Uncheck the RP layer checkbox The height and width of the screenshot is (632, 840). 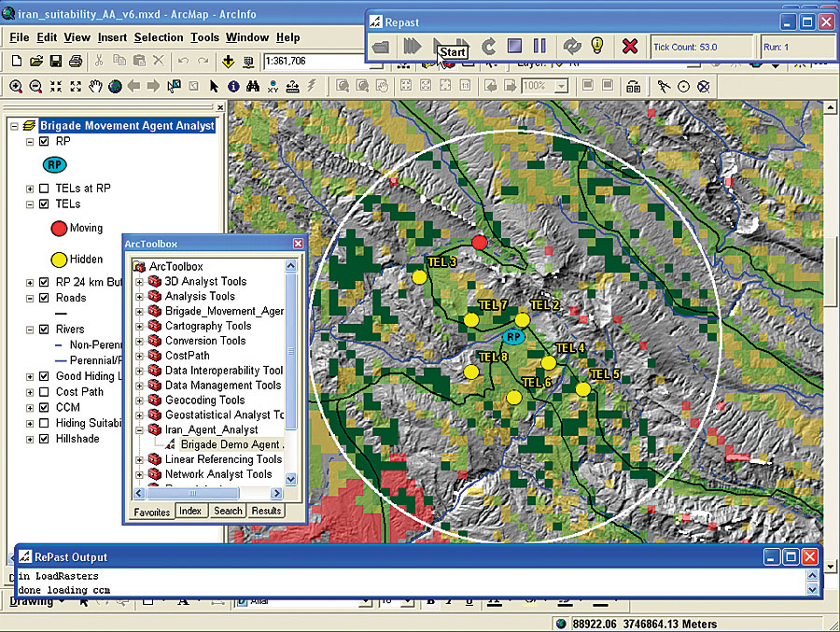45,142
